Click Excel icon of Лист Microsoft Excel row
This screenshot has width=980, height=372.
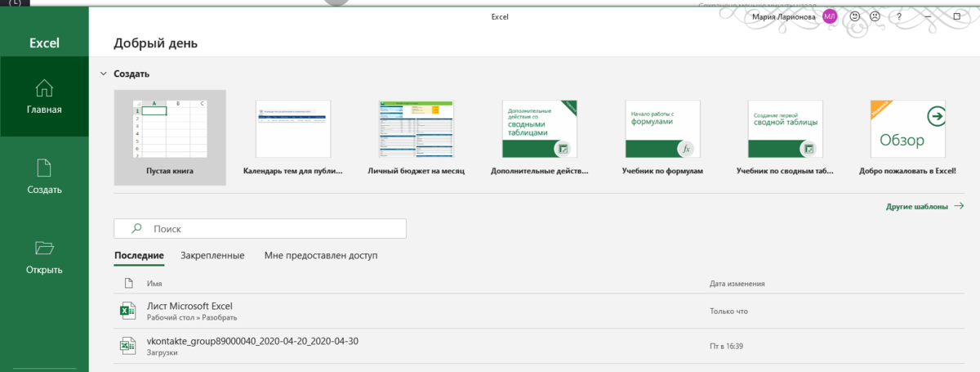click(127, 311)
